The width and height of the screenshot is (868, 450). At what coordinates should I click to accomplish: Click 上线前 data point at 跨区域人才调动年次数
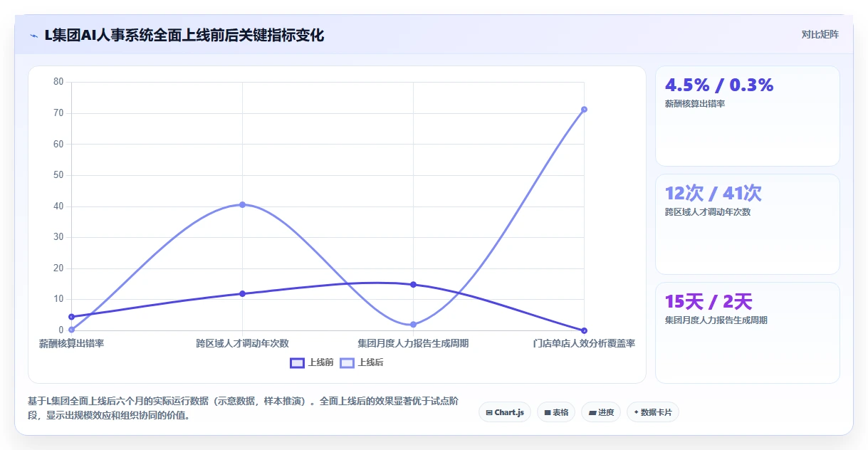point(242,293)
